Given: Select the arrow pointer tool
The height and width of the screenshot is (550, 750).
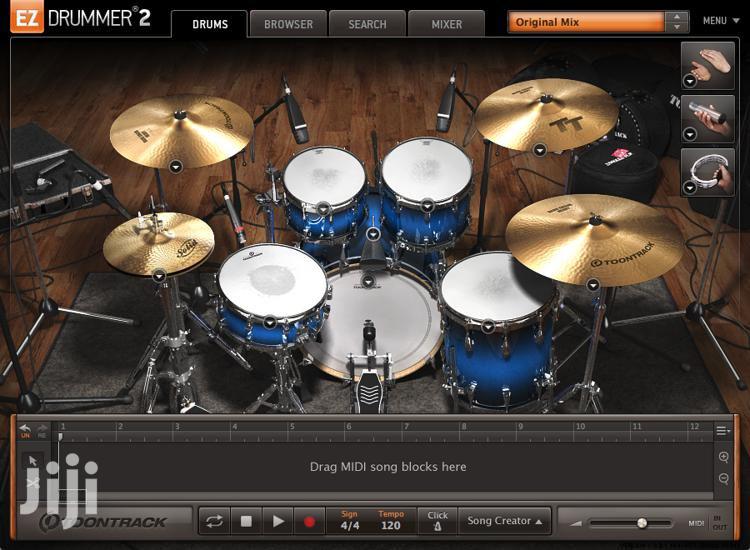Looking at the screenshot, I should pyautogui.click(x=33, y=461).
